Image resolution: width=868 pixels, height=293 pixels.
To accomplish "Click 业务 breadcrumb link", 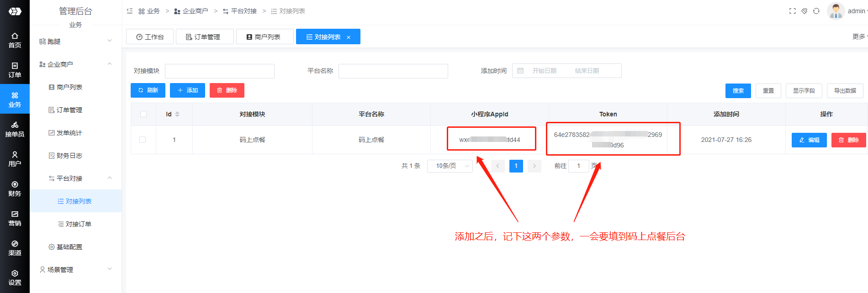I will click(x=149, y=11).
